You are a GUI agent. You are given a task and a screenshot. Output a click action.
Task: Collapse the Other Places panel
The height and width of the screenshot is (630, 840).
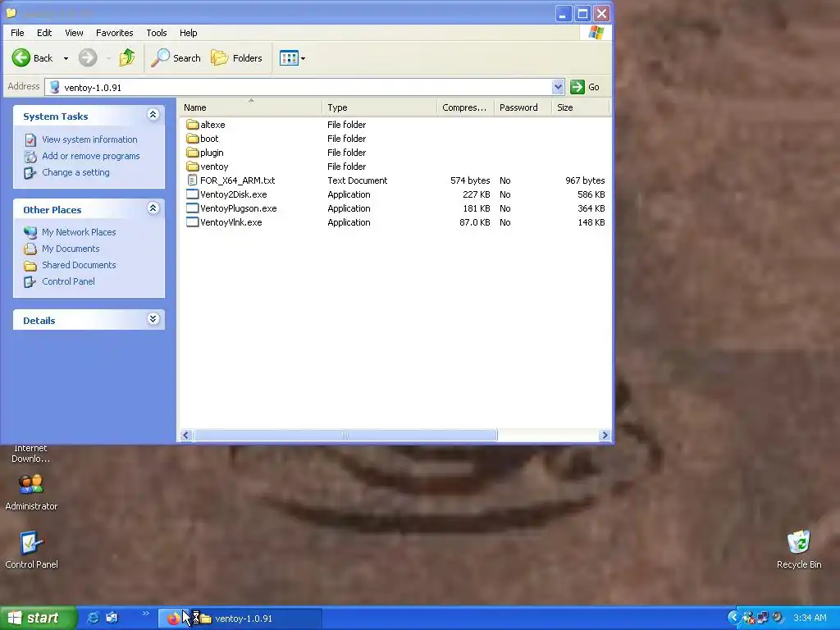click(x=153, y=208)
